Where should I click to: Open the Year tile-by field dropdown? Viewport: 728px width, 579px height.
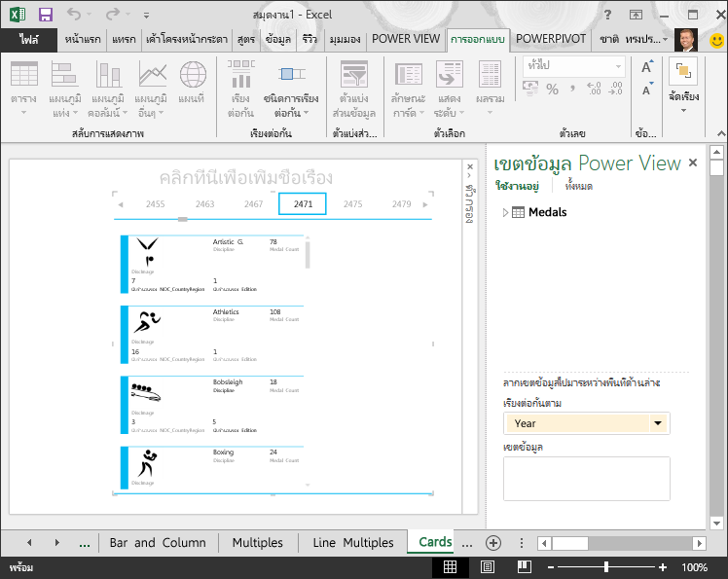click(x=657, y=423)
